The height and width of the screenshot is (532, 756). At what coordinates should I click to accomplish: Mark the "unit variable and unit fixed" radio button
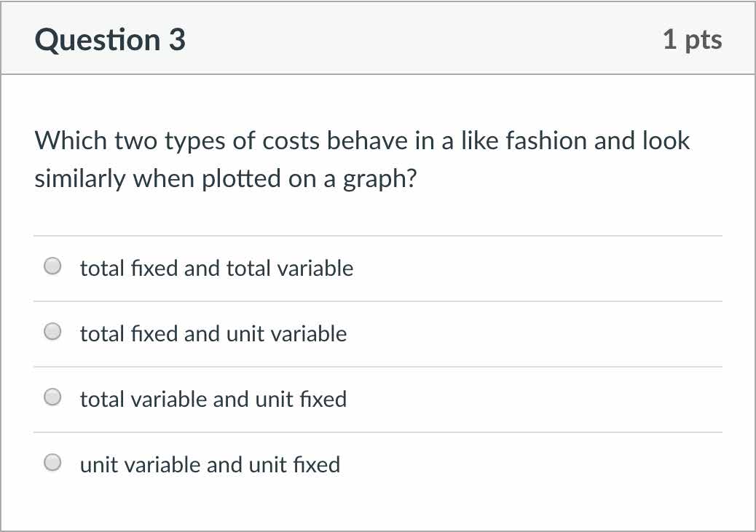click(52, 463)
